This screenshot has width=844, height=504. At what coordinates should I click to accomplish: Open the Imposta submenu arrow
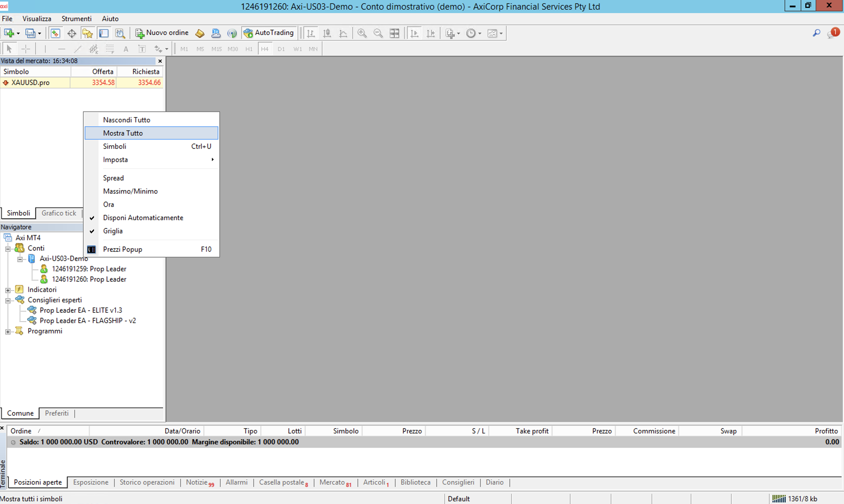[212, 160]
